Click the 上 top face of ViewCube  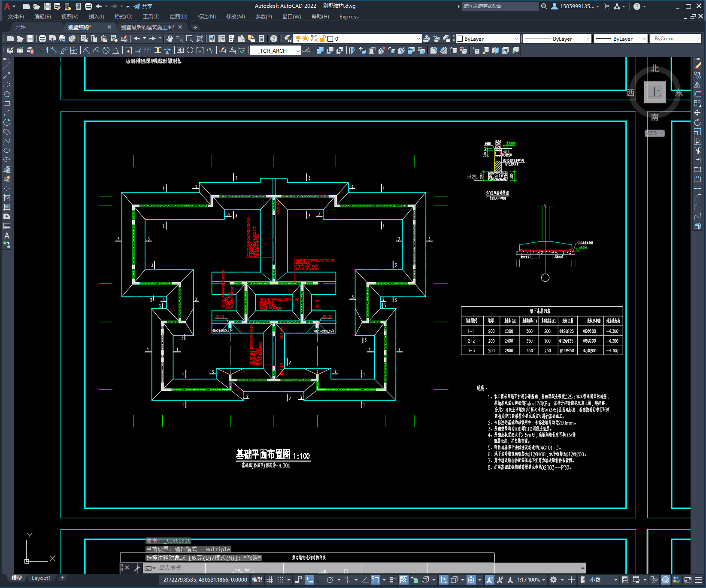[x=655, y=92]
